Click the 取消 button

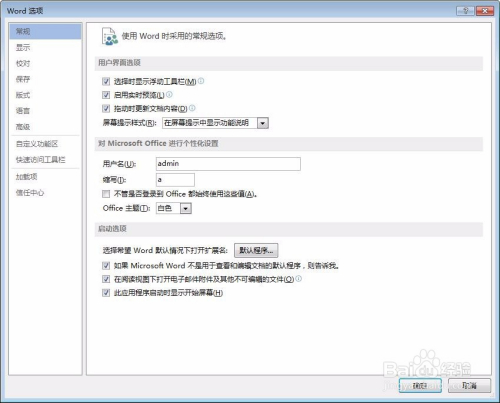(x=469, y=386)
